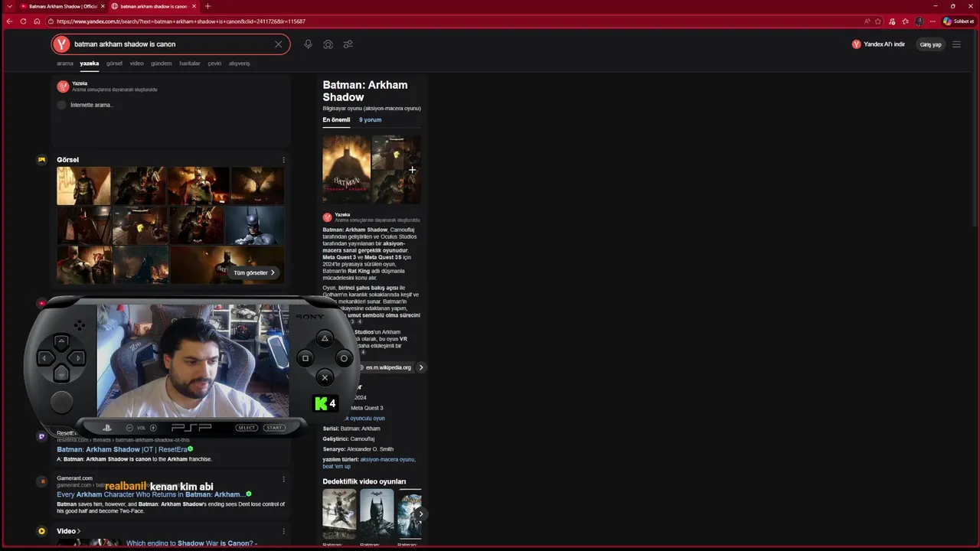Open options menu of Gamerant result

(x=283, y=479)
